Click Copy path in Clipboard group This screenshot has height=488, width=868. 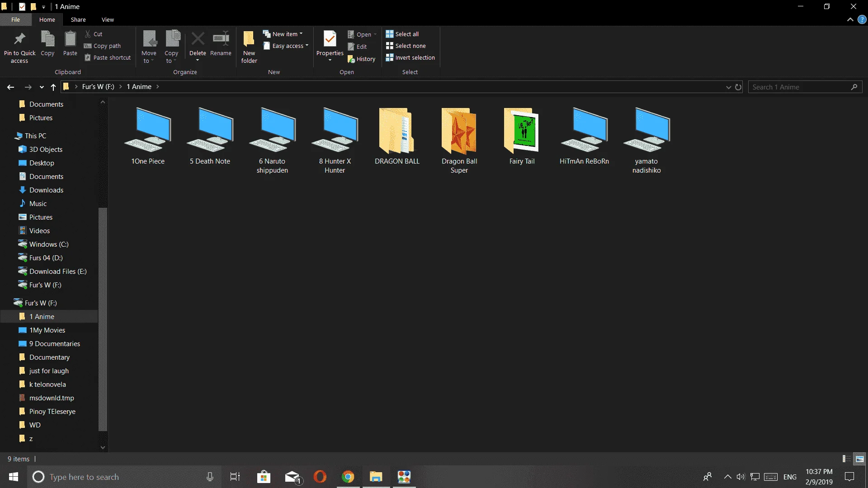102,46
